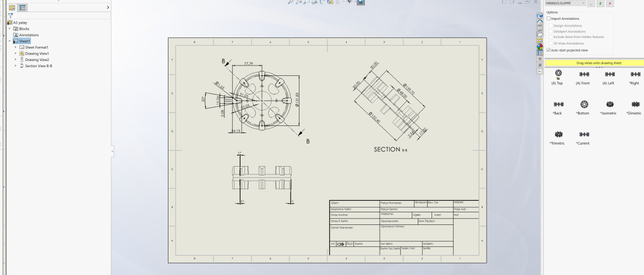Select the *Trimetric view icon

point(558,134)
